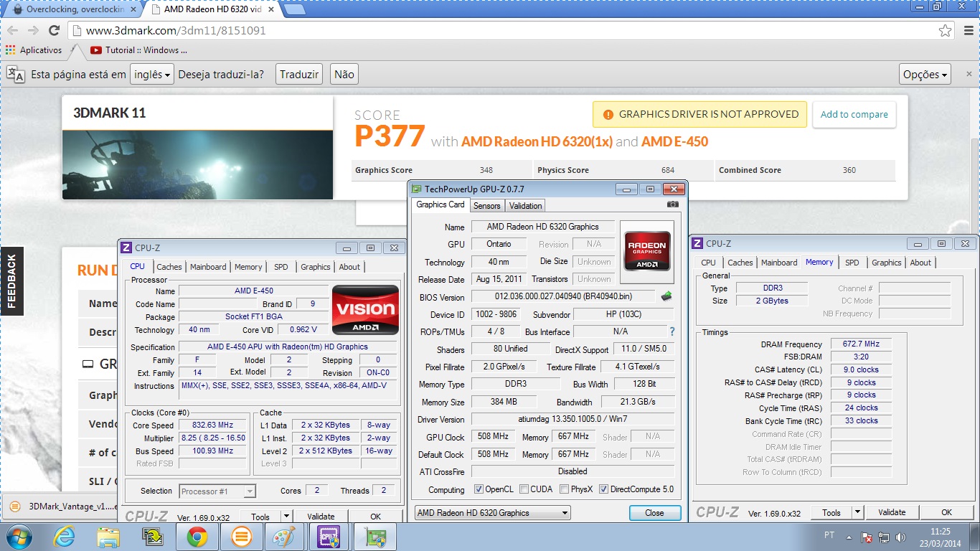
Task: Open the inglês language dropdown
Action: click(x=152, y=74)
